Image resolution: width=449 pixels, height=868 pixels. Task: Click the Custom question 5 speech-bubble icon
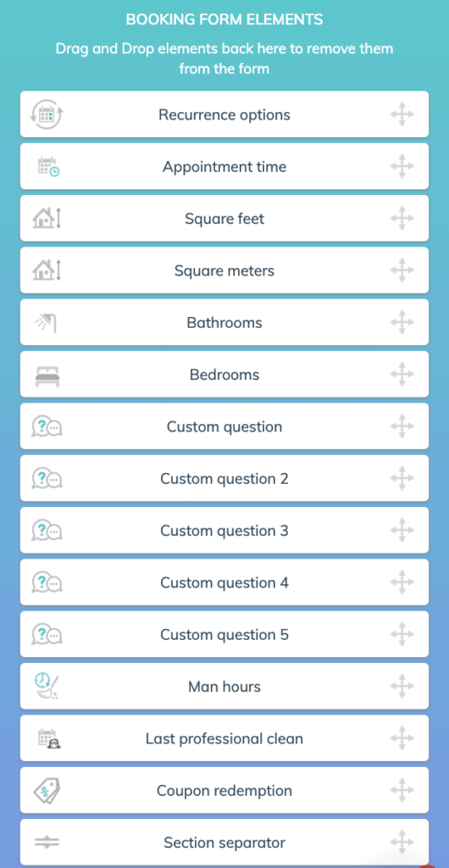tap(47, 634)
